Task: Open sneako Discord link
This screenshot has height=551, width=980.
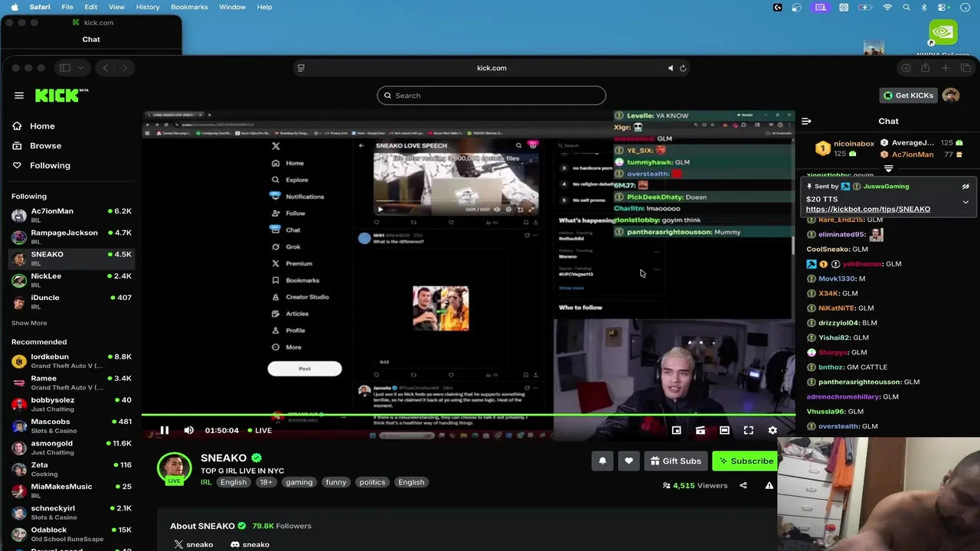Action: pos(250,544)
